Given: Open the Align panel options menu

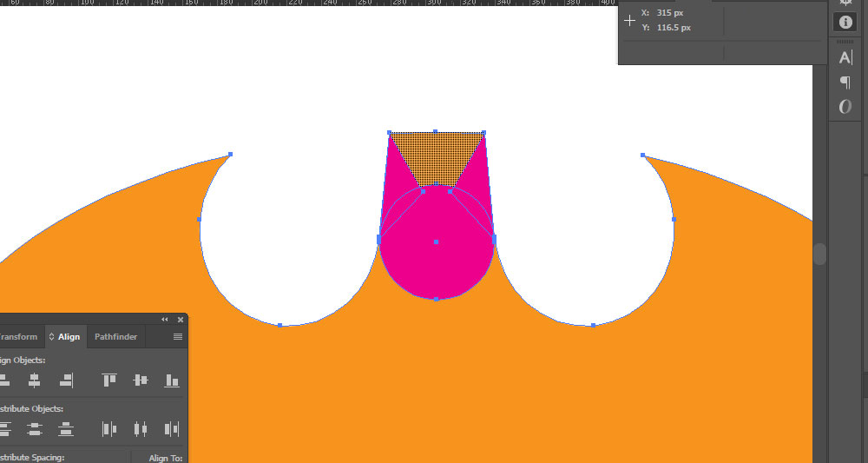Looking at the screenshot, I should (178, 337).
